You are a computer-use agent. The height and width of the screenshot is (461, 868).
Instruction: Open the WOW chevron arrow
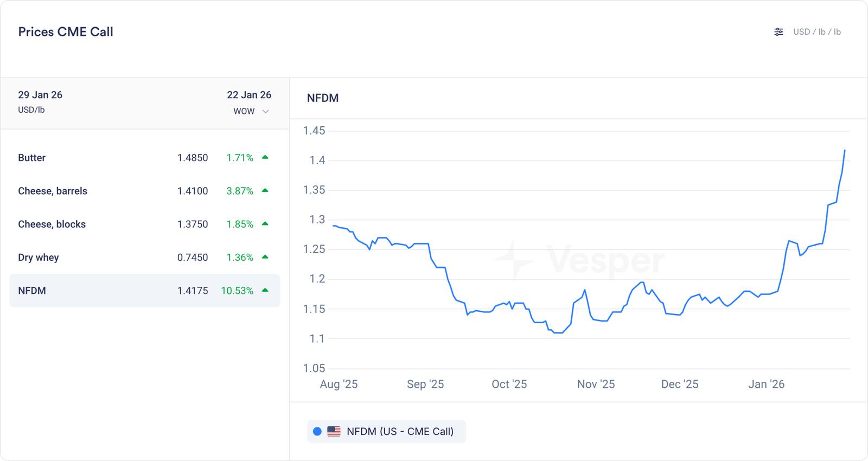click(x=266, y=112)
